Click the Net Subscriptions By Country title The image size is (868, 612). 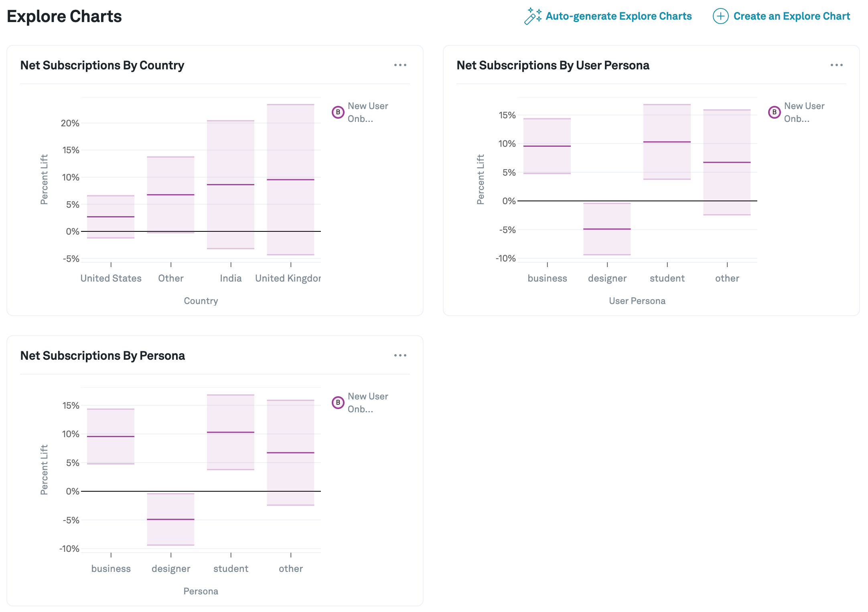point(102,65)
